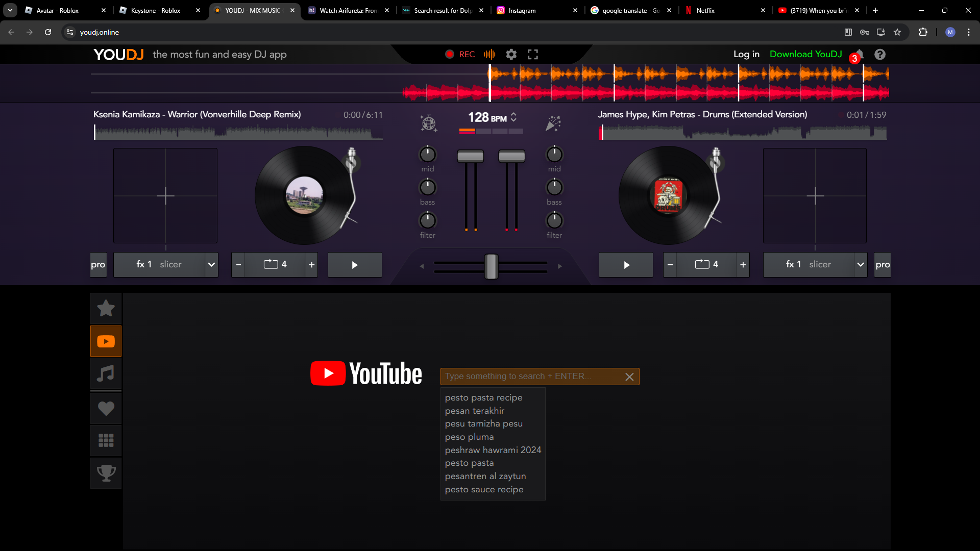The image size is (980, 551).
Task: Expand the left deck fx 1 dropdown
Action: [x=211, y=265]
